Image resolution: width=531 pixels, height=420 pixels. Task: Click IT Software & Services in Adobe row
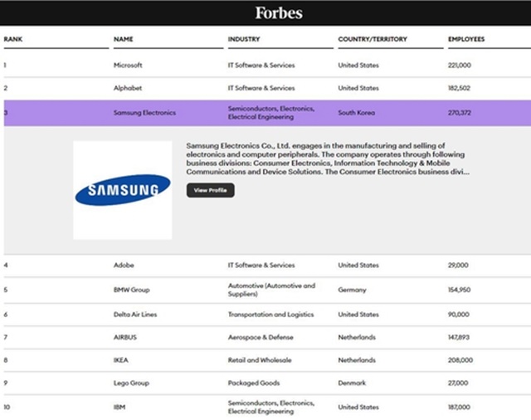point(261,266)
